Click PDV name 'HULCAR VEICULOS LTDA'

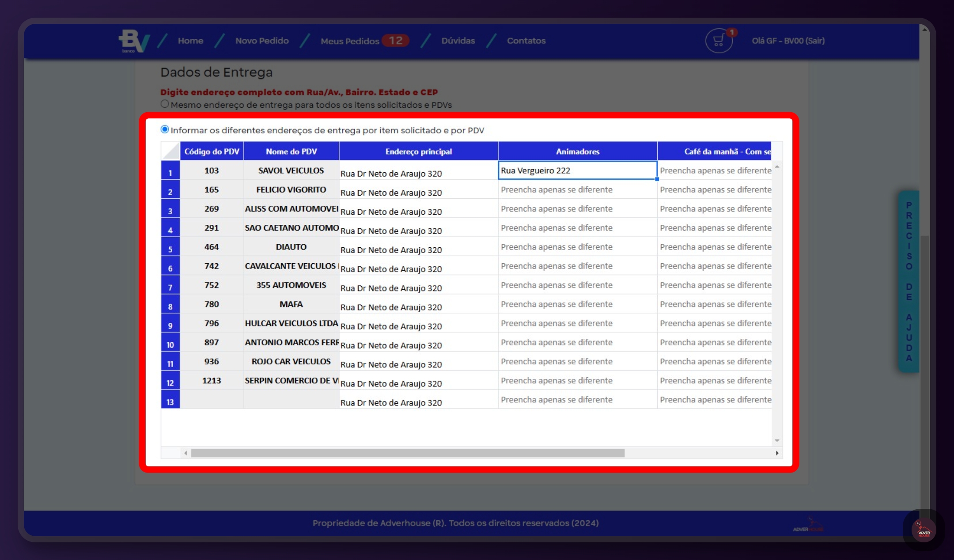click(291, 323)
